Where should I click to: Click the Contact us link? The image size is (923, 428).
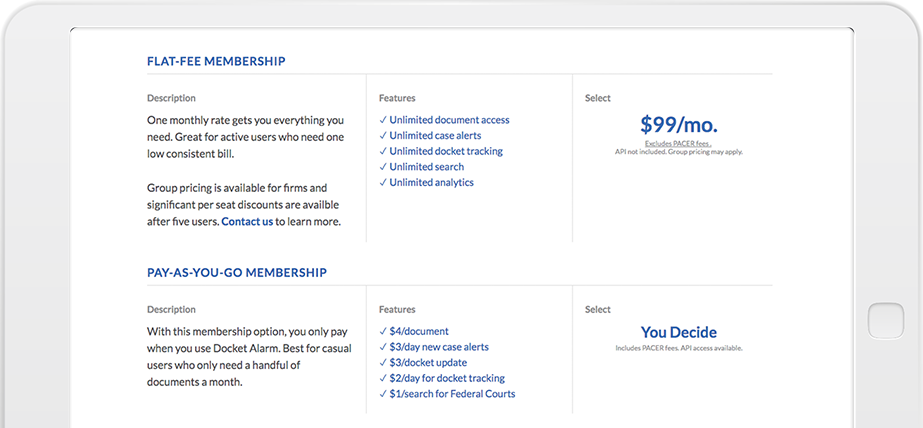tap(247, 222)
